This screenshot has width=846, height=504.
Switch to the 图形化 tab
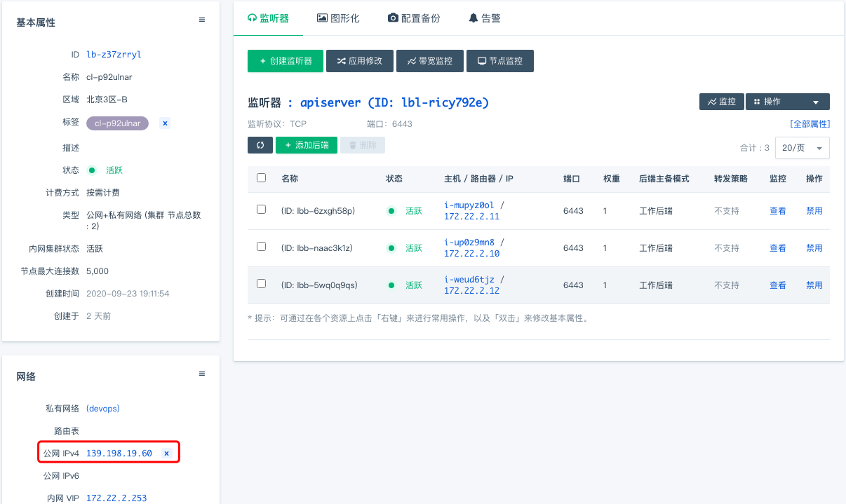[x=338, y=18]
